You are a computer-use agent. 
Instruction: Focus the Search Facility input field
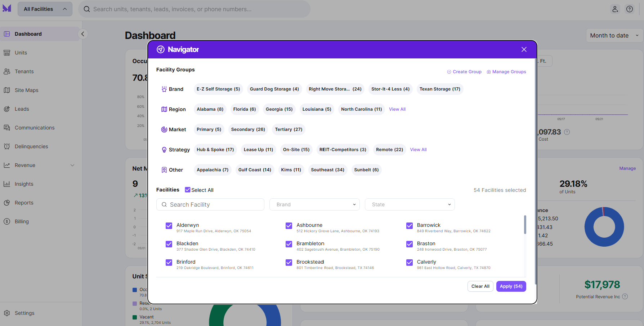(210, 204)
